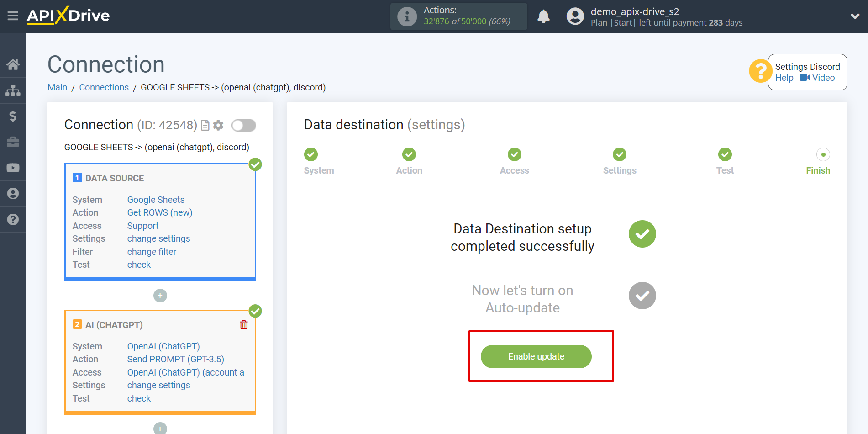Open the profile sidebar icon
This screenshot has width=868, height=434.
[x=13, y=194]
